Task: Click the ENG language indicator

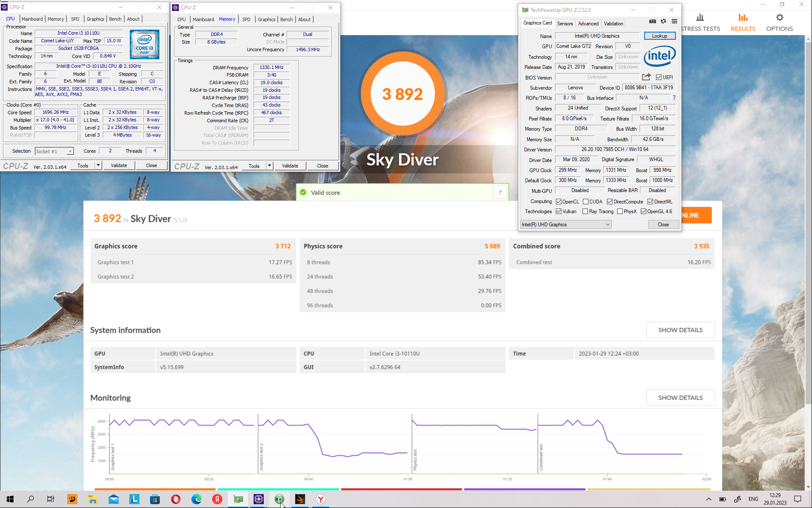Action: 753,499
